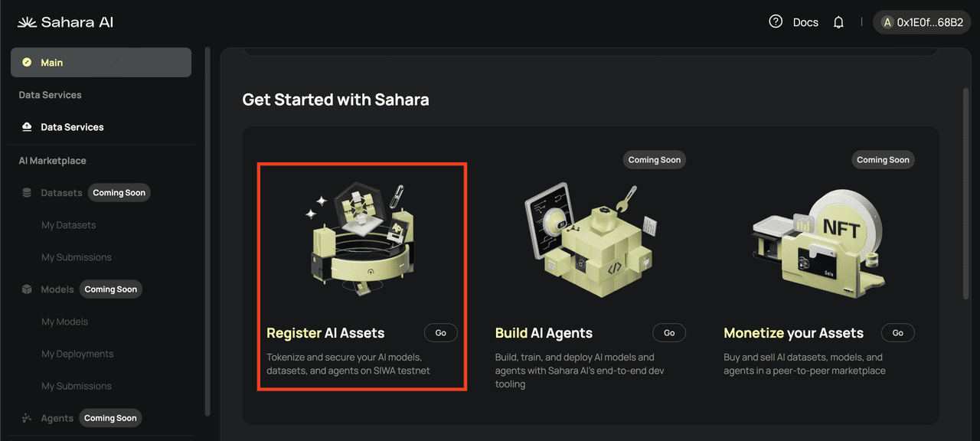Image resolution: width=980 pixels, height=441 pixels.
Task: Click the Data Services cloud icon
Action: pyautogui.click(x=28, y=127)
